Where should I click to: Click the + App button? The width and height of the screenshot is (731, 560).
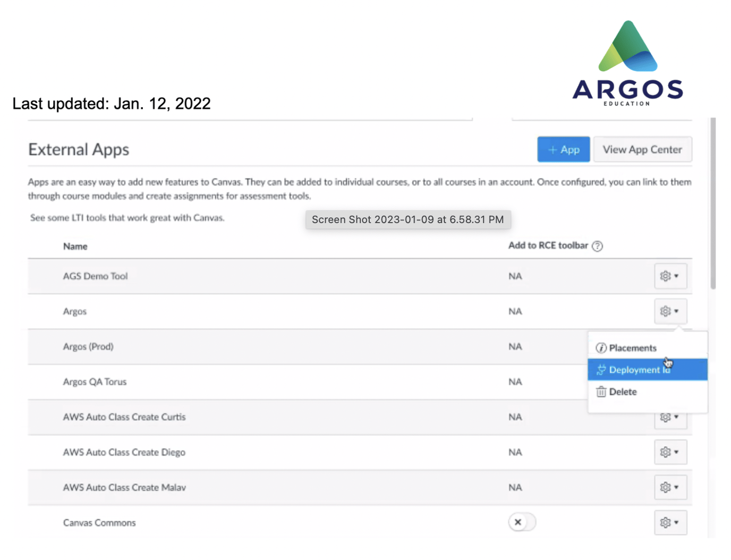tap(563, 149)
